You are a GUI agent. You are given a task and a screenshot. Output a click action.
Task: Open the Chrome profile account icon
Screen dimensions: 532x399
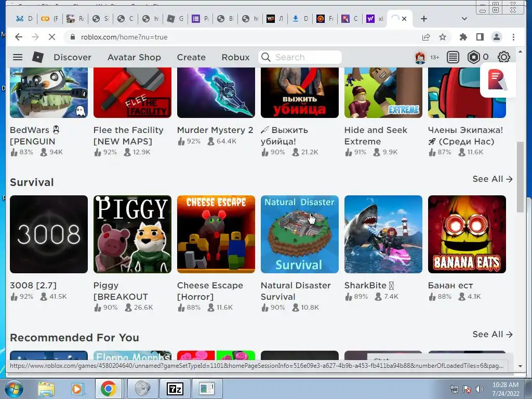tap(497, 37)
